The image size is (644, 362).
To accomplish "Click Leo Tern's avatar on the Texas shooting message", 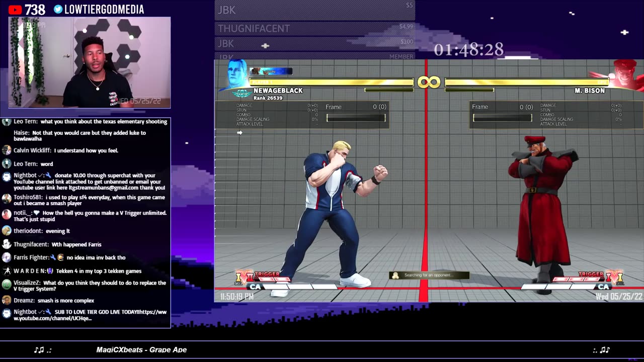I will (7, 122).
